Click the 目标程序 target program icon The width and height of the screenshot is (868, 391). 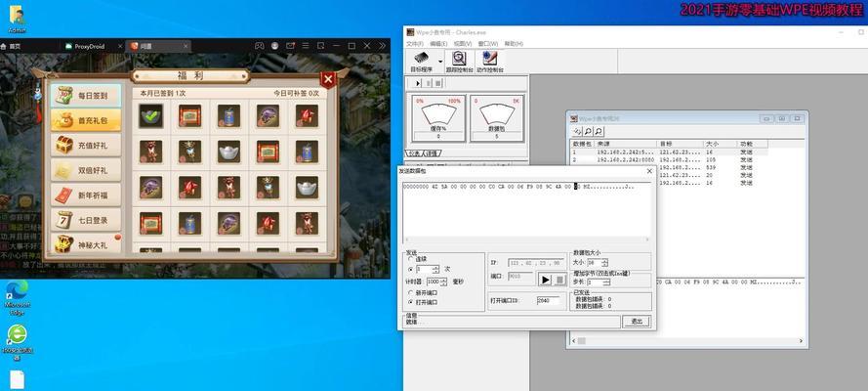[x=419, y=59]
